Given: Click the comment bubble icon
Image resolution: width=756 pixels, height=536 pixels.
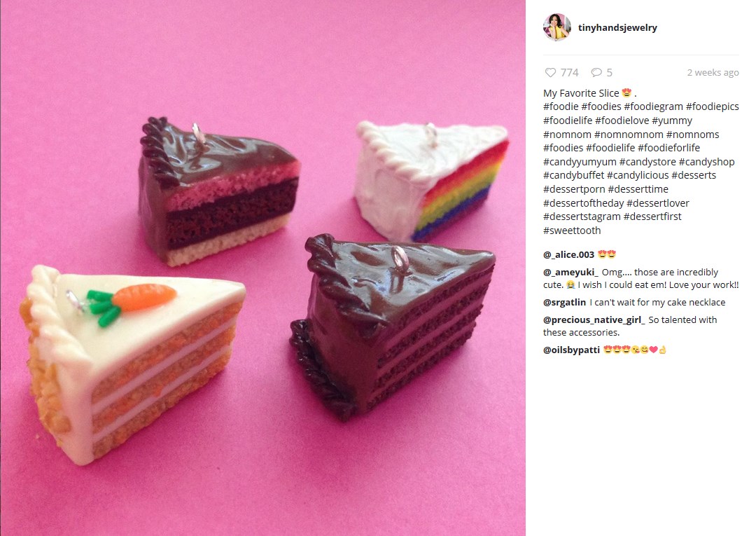Looking at the screenshot, I should coord(596,72).
